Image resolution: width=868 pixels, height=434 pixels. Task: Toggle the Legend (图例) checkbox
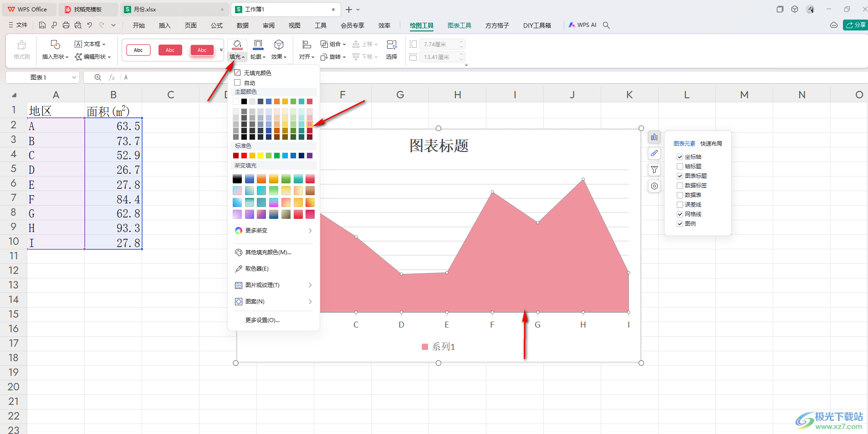680,224
